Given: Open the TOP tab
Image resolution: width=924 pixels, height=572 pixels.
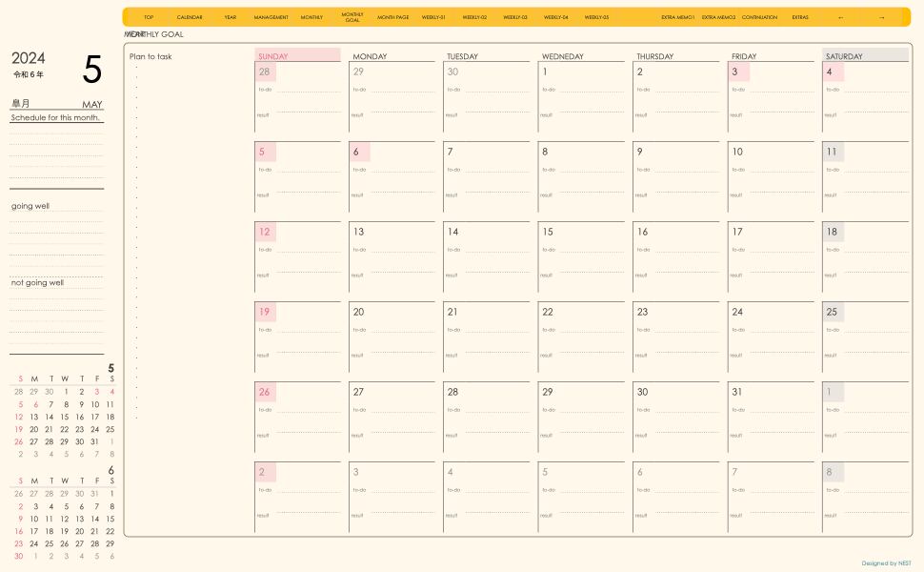Looking at the screenshot, I should pos(149,17).
